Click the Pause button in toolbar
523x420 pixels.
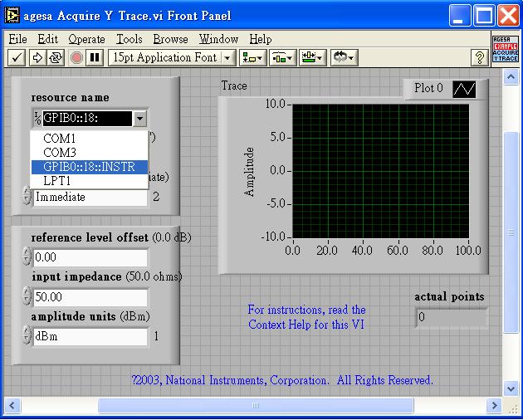pyautogui.click(x=95, y=57)
